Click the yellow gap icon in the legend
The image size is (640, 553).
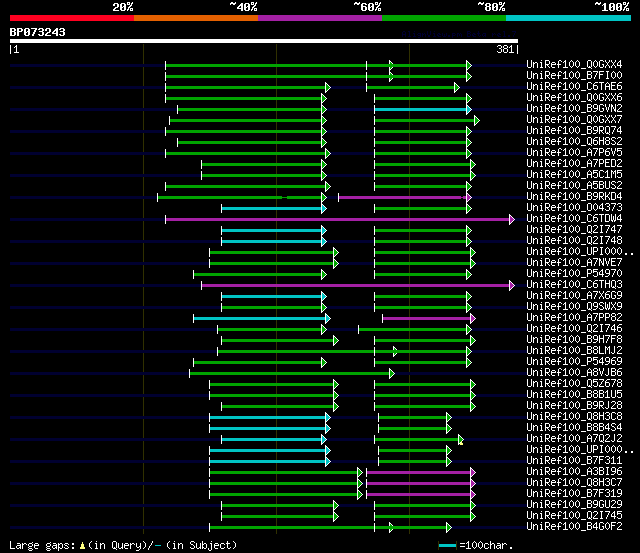pos(82,545)
